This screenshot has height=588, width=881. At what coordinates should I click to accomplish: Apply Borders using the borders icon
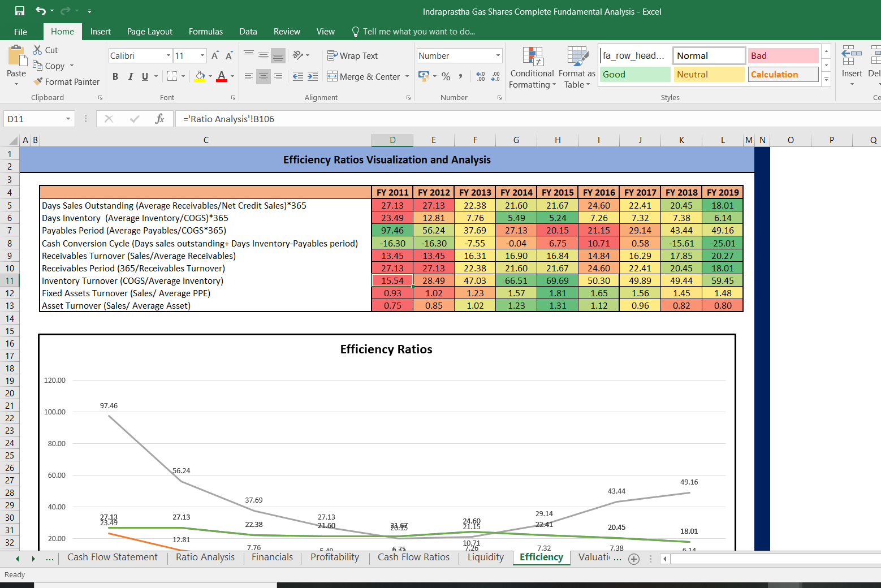click(172, 76)
